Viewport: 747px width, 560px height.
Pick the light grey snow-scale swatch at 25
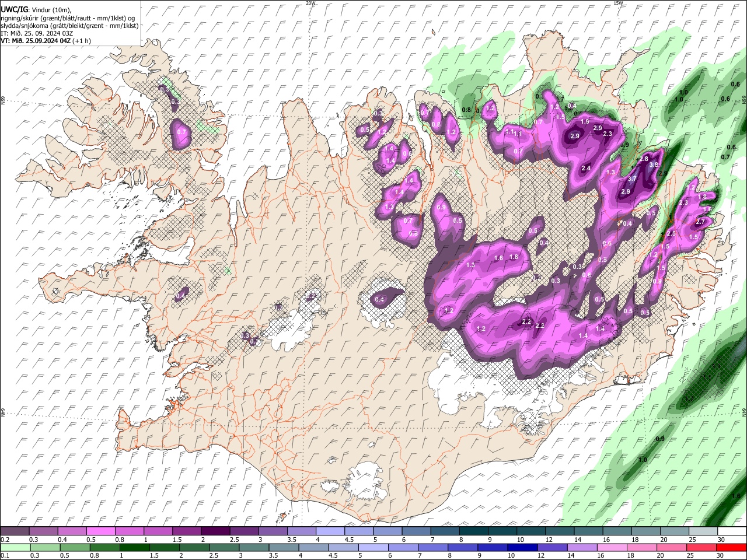703,531
